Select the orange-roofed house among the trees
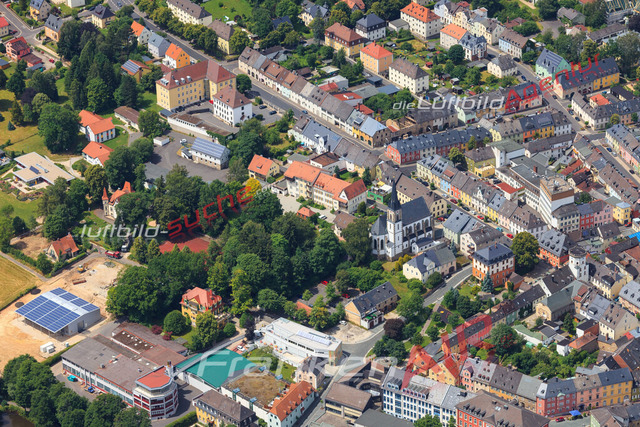This screenshot has height=427, width=640. pyautogui.click(x=201, y=301)
